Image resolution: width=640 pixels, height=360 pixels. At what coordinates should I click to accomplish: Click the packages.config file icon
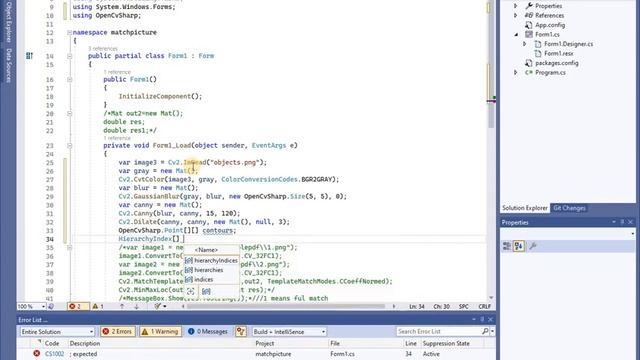529,63
